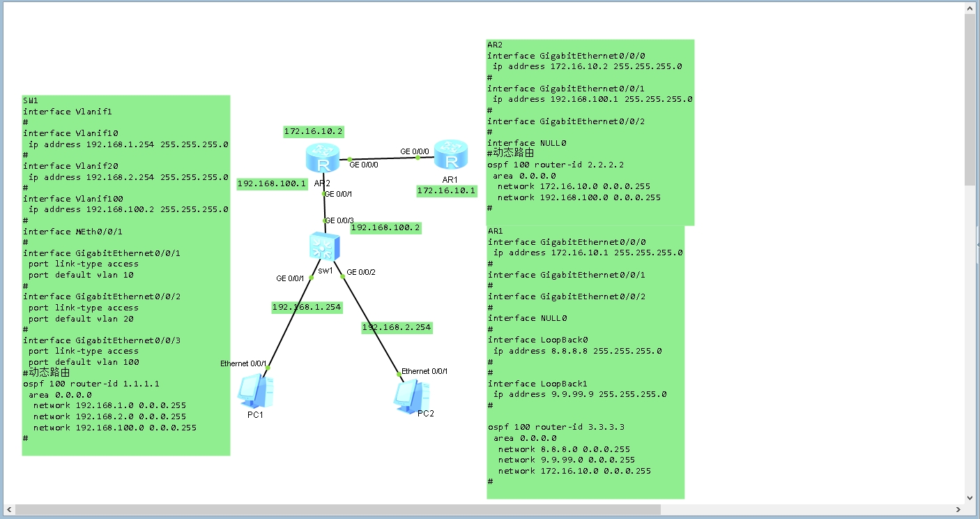The width and height of the screenshot is (980, 519).
Task: Select the PC1 computer icon
Action: [x=255, y=391]
